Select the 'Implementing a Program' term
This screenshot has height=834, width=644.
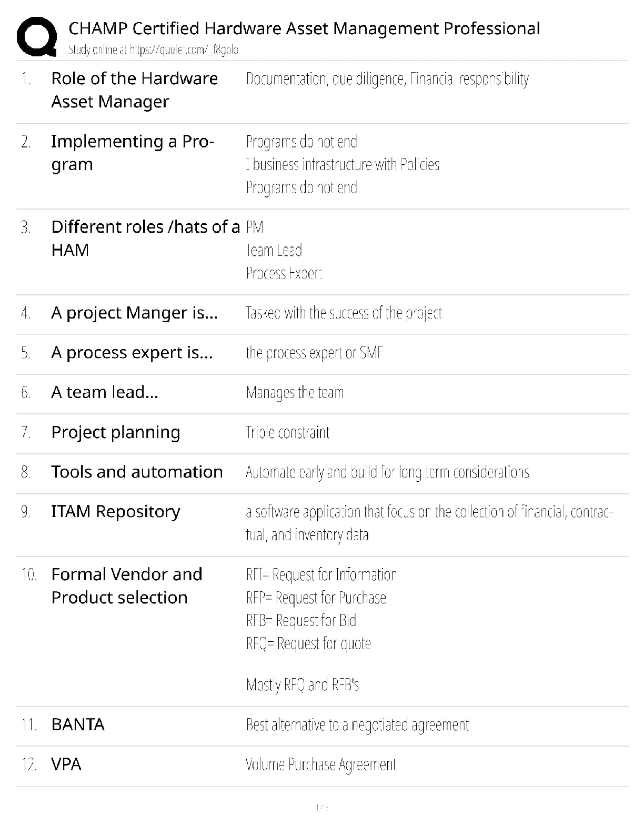132,153
